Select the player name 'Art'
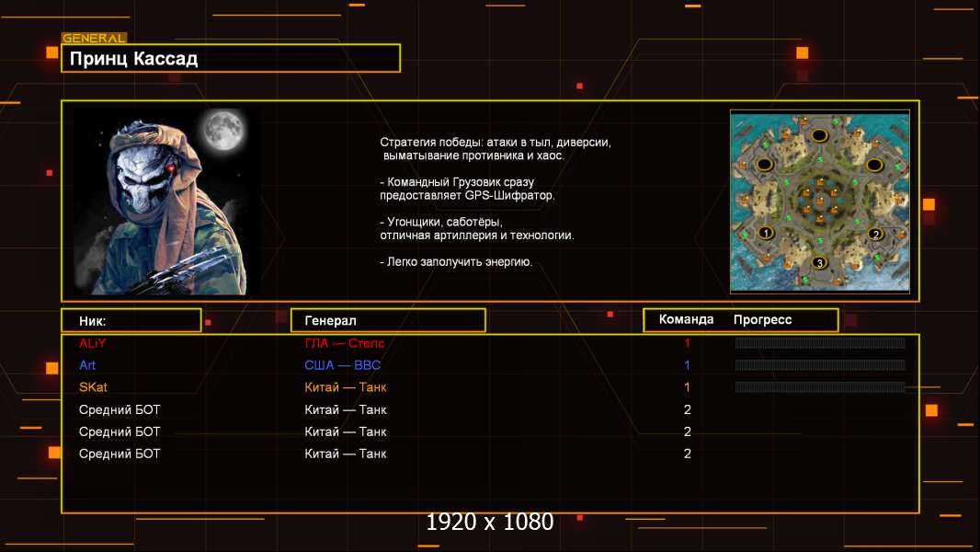Screen dimensions: 980x552 click(86, 365)
